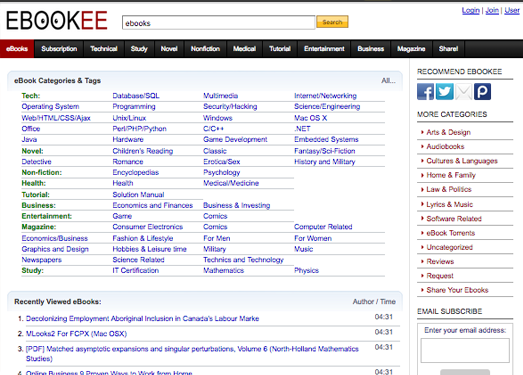
Task: Open the Web/HTML/CSS/Ajax category
Action: [56, 118]
